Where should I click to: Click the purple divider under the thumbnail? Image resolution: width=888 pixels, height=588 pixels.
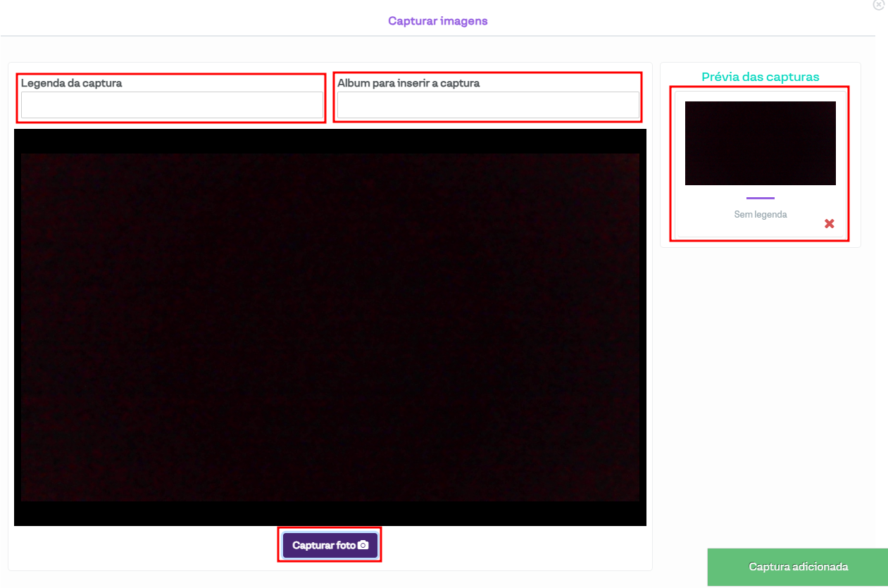point(760,198)
